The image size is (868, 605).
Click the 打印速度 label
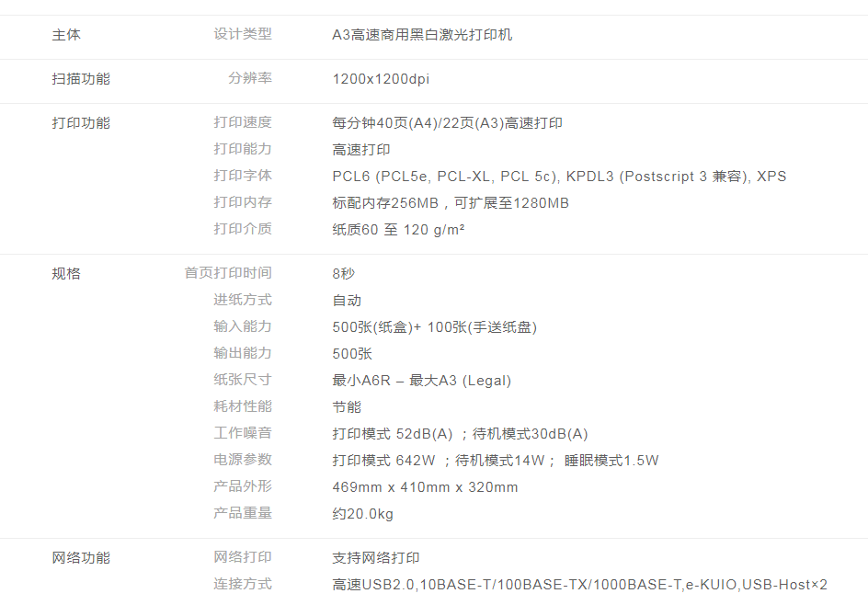pyautogui.click(x=243, y=122)
